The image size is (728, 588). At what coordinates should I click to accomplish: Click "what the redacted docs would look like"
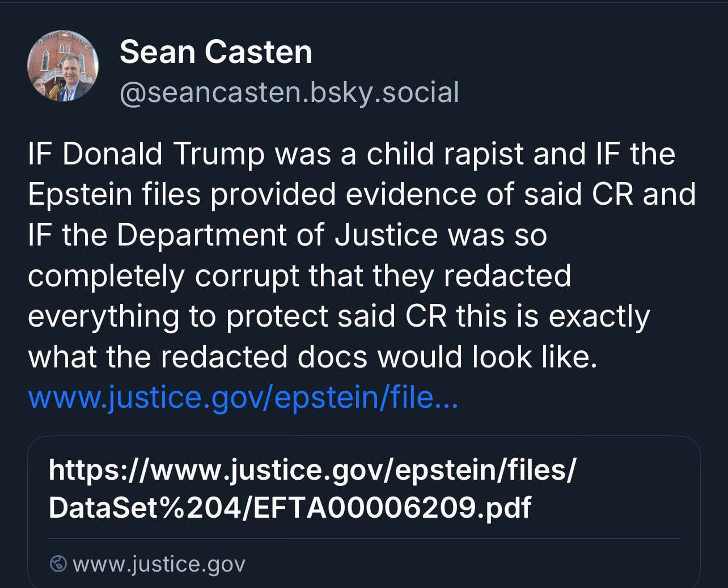pos(312,357)
